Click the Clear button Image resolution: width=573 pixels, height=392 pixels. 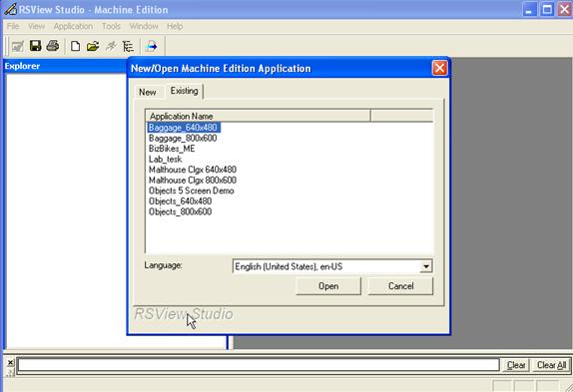[x=516, y=365]
